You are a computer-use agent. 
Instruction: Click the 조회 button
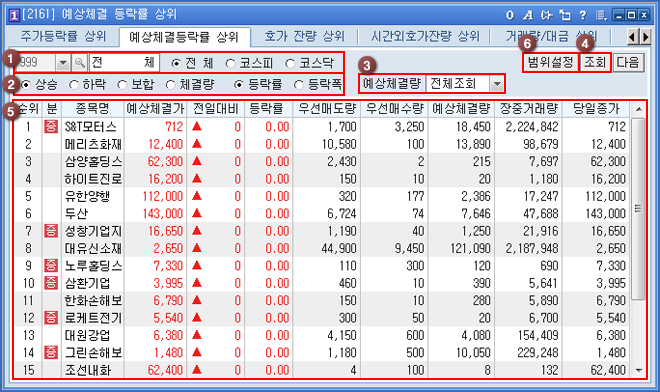(x=595, y=63)
